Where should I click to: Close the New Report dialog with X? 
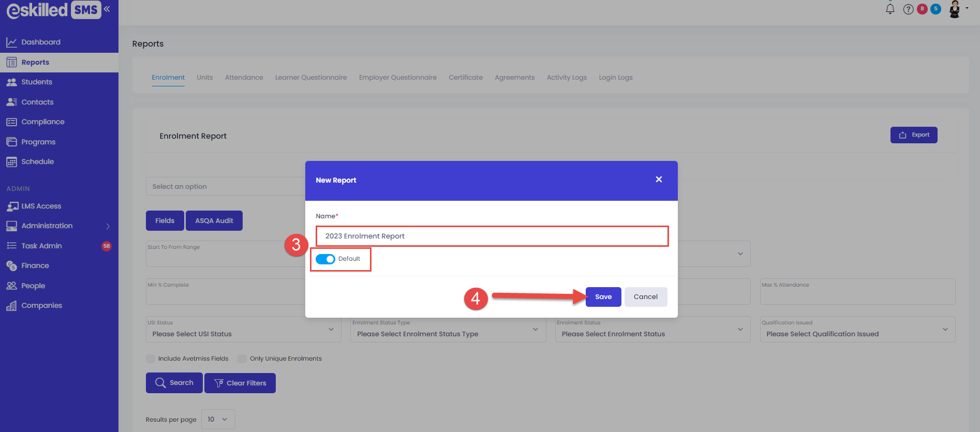click(x=659, y=180)
